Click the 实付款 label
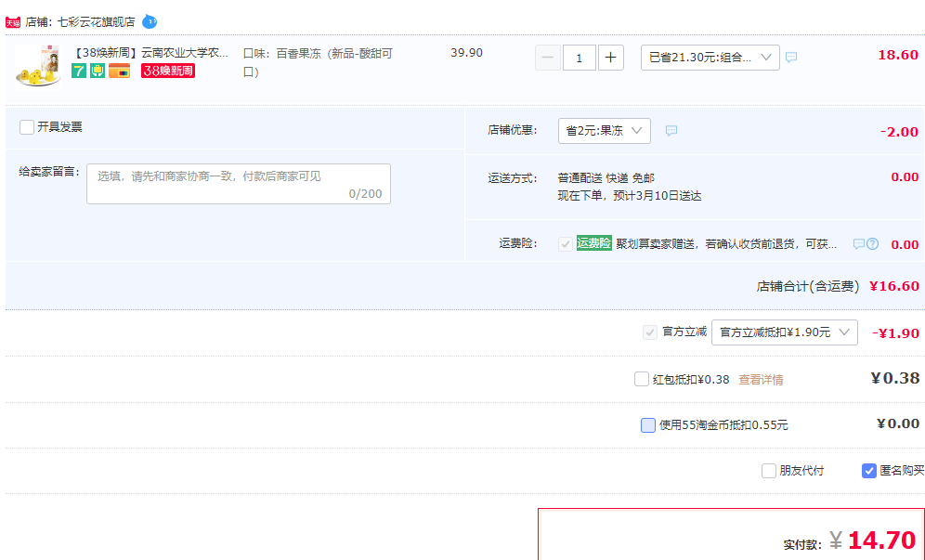 point(802,544)
